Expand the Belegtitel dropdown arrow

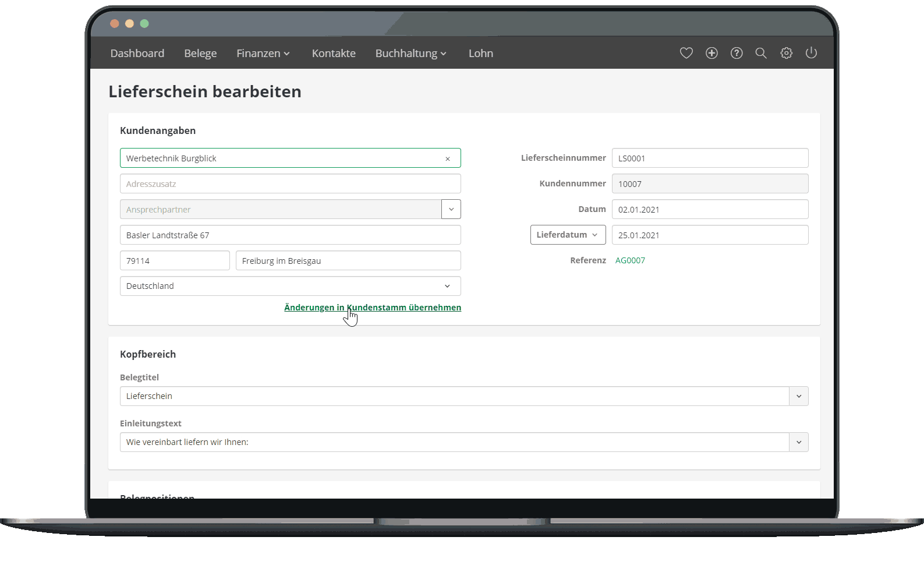point(798,396)
